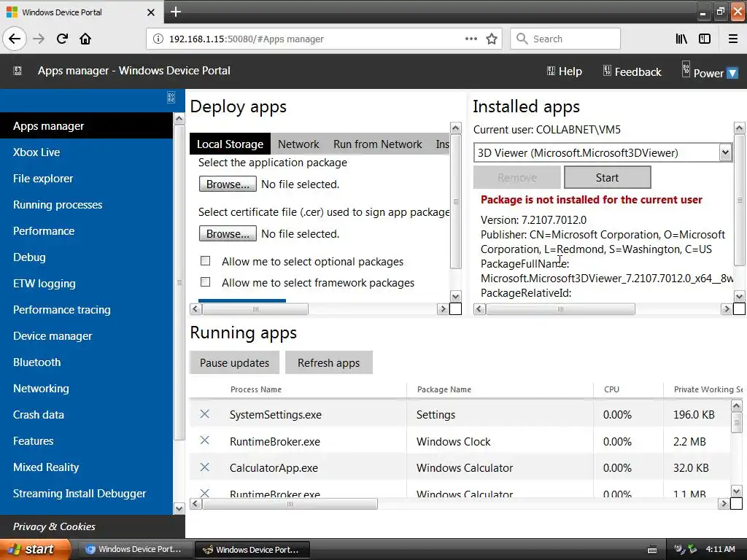Viewport: 747px width, 560px height.
Task: Open the Windows start button
Action: pos(34,549)
